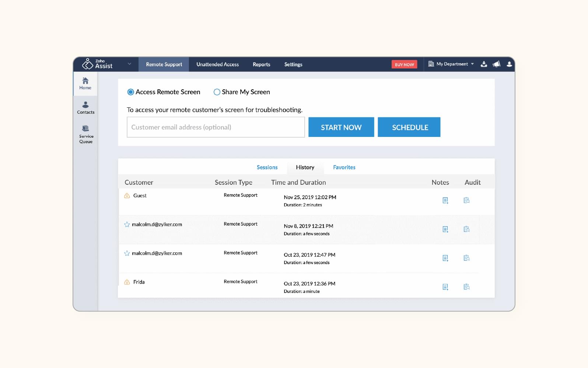Click the Audit column header
588x368 pixels.
(x=472, y=182)
